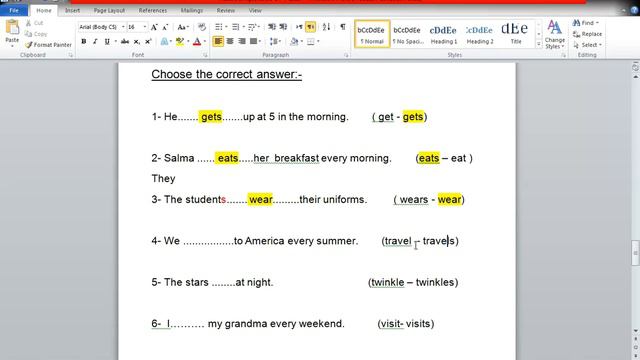Click Replace in Editing group
This screenshot has width=640, height=360.
point(587,34)
